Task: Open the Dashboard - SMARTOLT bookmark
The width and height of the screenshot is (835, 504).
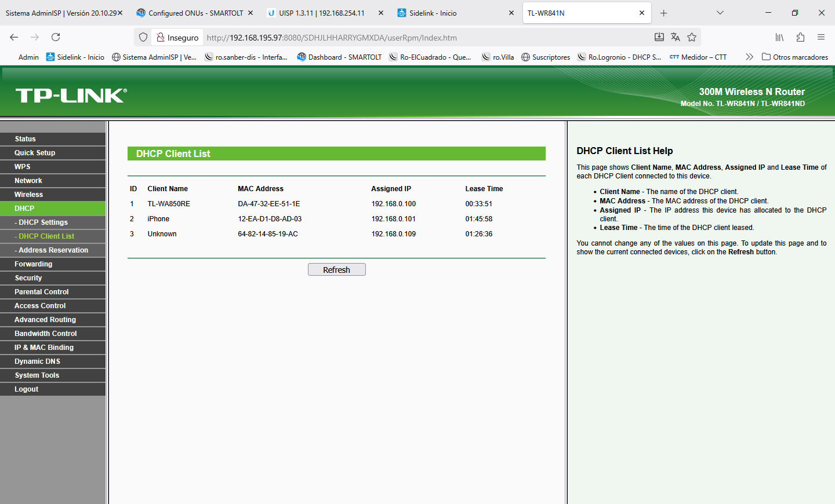Action: pos(339,57)
